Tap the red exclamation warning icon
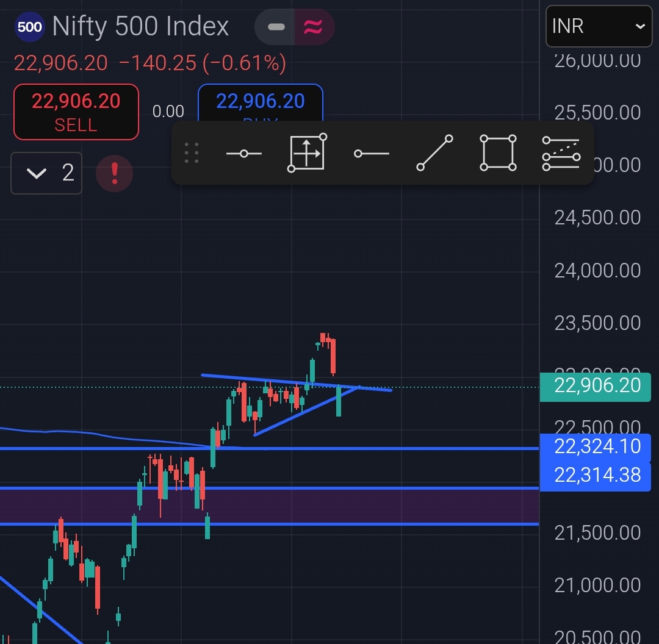The image size is (659, 644). (113, 173)
